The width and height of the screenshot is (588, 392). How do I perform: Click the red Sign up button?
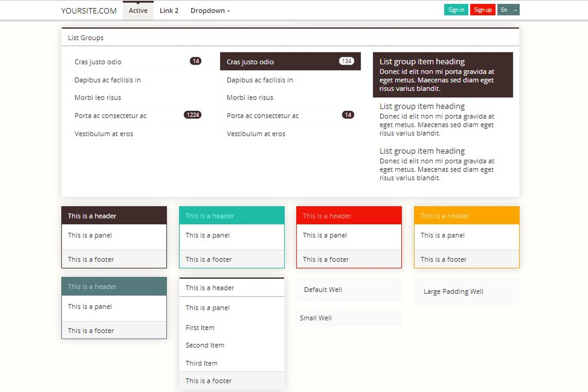tap(482, 9)
